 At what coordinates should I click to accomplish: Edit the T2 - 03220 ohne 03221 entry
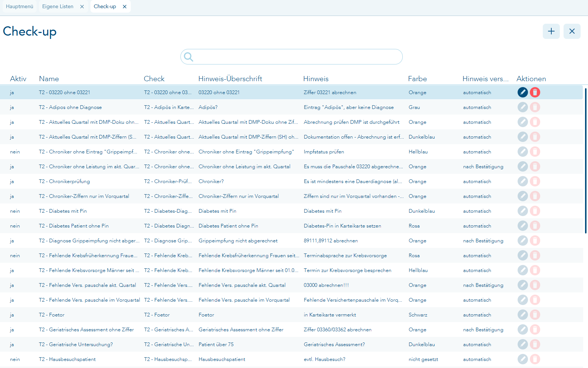(522, 92)
